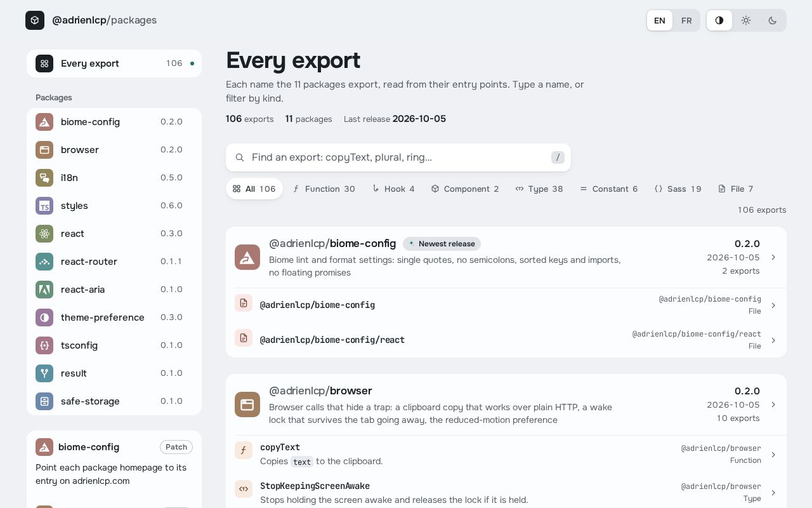Click the StopKeepingScreenAwake type icon
812x508 pixels.
[244, 489]
